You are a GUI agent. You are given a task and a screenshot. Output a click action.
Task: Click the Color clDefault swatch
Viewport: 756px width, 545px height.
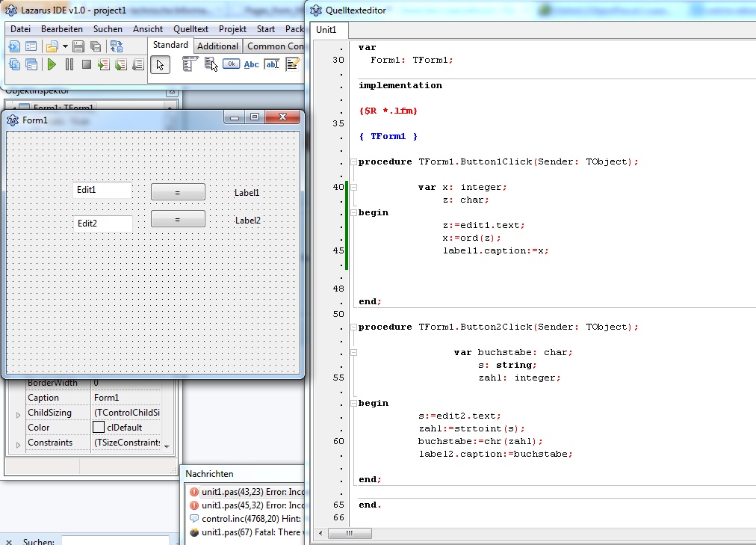coord(99,428)
